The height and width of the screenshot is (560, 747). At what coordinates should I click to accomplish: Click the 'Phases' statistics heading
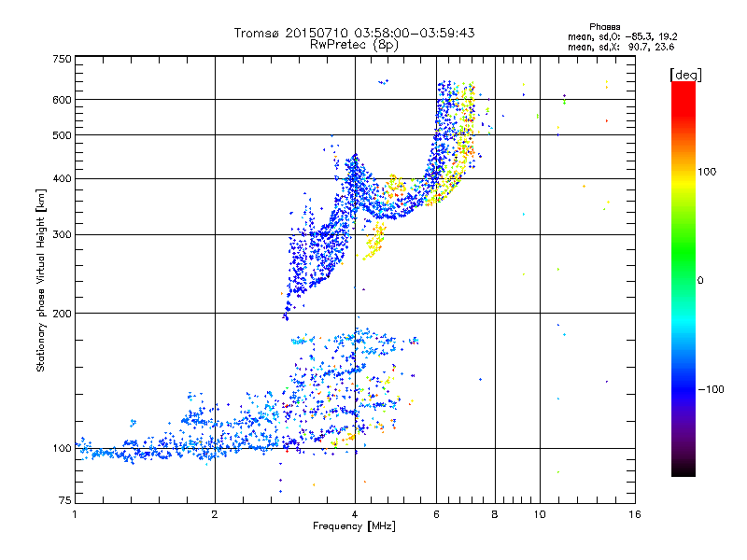click(x=604, y=27)
